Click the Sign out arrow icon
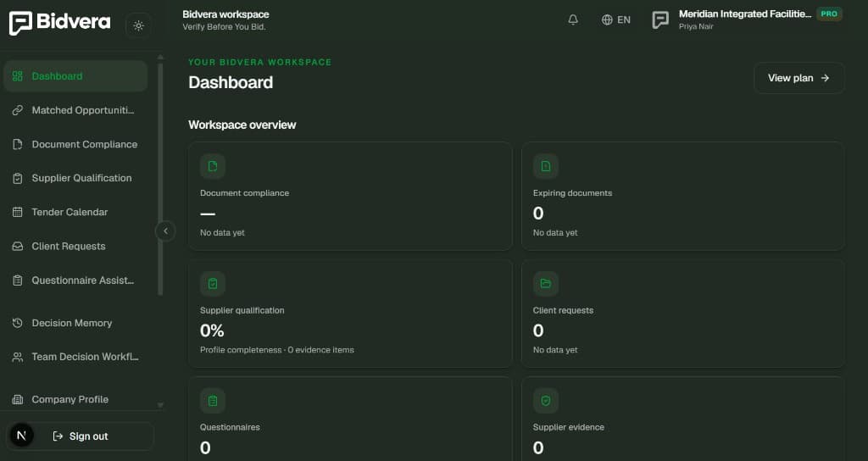The image size is (868, 461). click(x=58, y=436)
